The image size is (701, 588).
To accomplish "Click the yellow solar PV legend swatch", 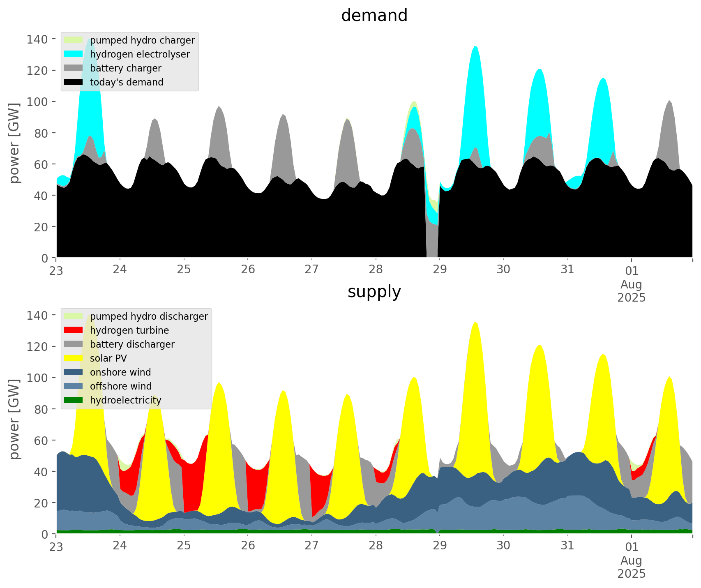I will [x=74, y=358].
